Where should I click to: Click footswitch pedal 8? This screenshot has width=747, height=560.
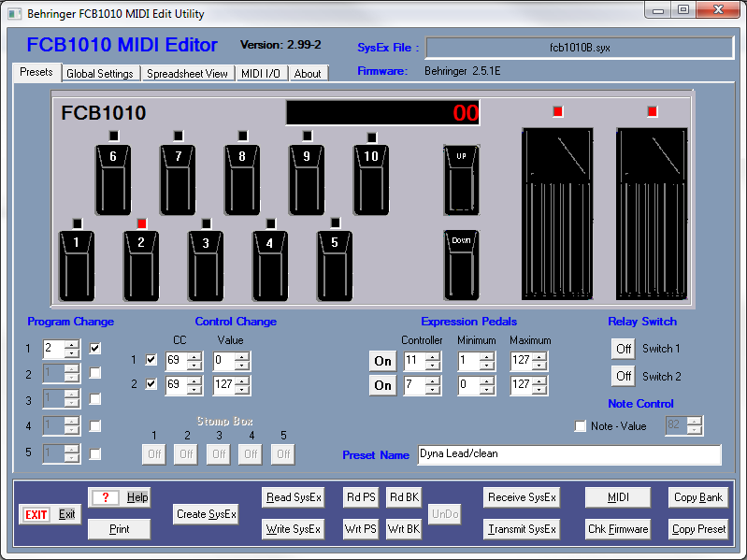[x=242, y=180]
